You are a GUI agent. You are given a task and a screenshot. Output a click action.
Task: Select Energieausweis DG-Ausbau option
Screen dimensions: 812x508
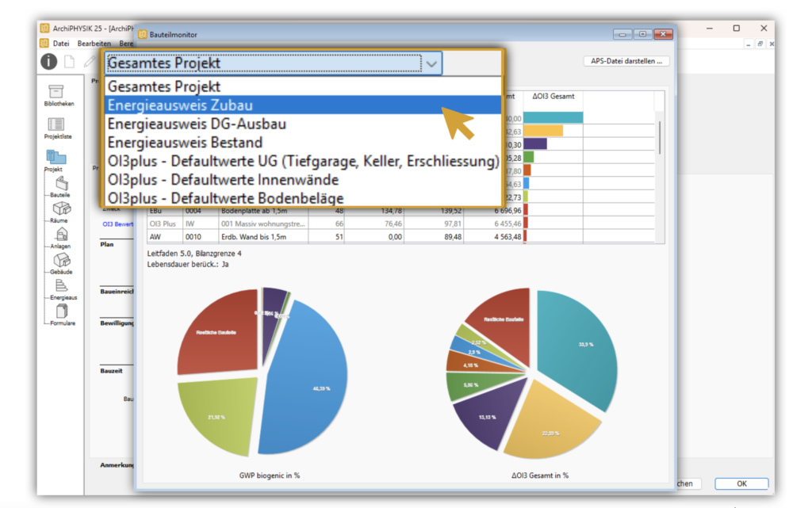point(303,124)
